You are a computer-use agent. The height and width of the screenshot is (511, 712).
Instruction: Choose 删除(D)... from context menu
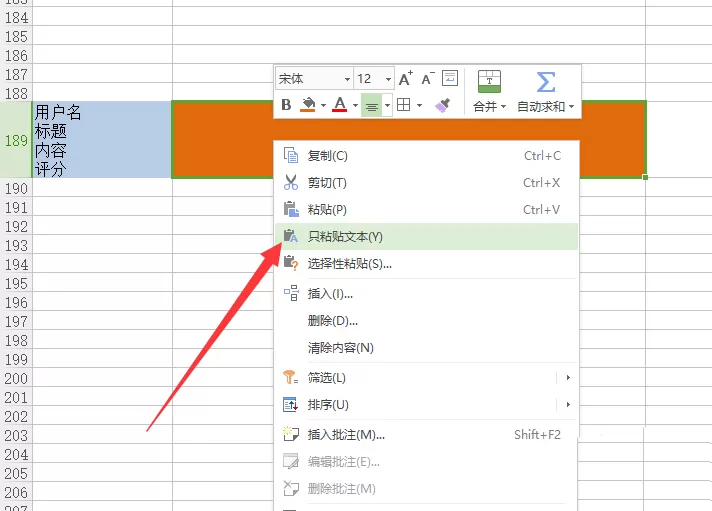[426, 321]
